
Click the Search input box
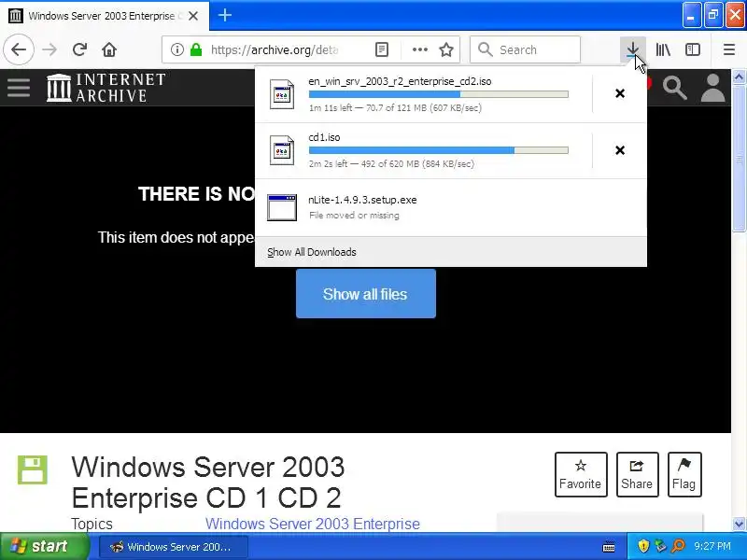click(525, 49)
